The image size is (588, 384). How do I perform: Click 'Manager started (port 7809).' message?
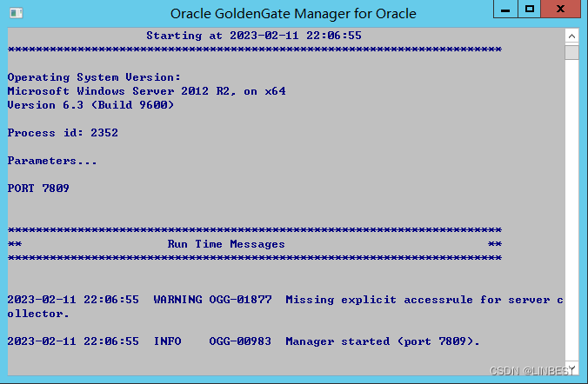[x=383, y=341]
